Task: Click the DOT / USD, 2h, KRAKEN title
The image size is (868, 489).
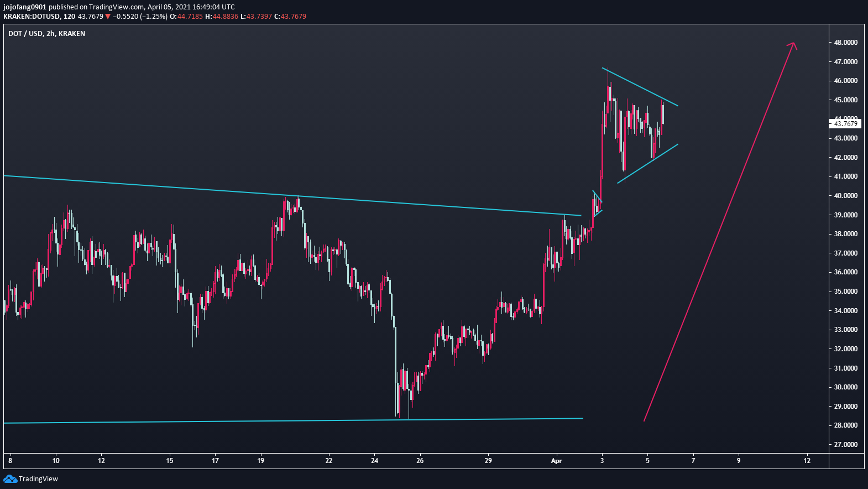Action: [46, 34]
